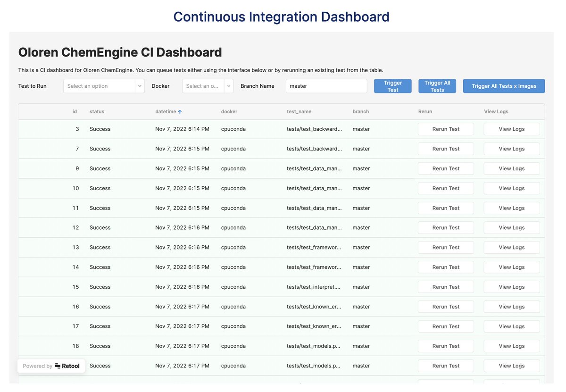Image resolution: width=566 pixels, height=392 pixels.
Task: Rerun Test for row id 18
Action: pos(446,346)
